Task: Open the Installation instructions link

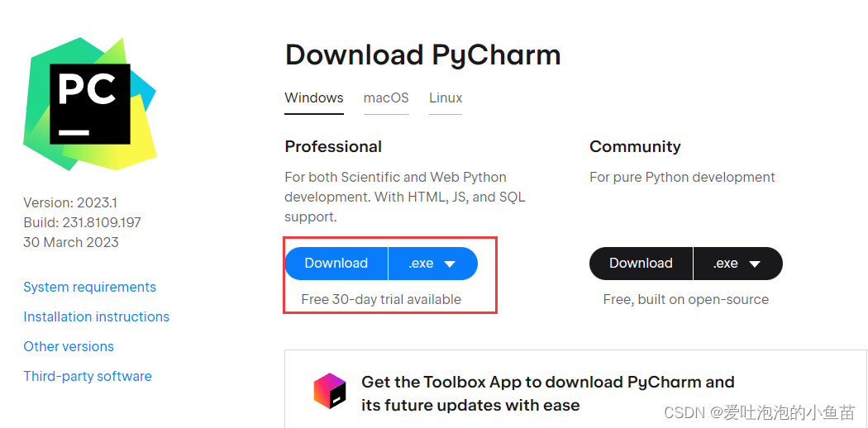Action: 97,316
